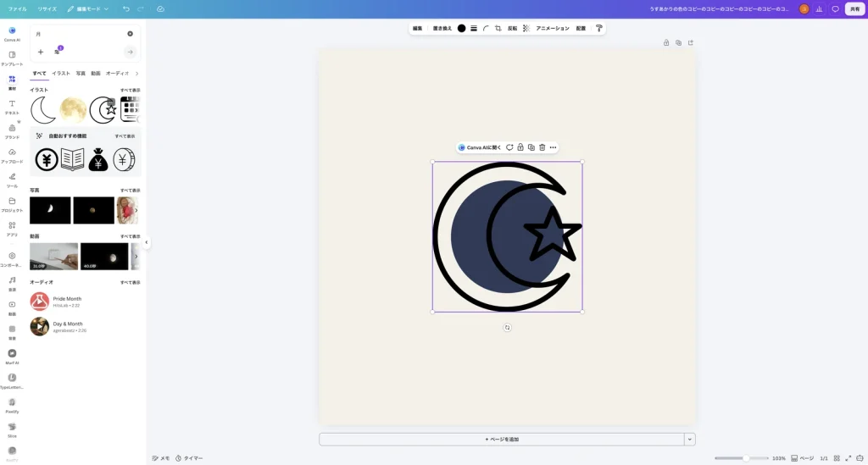
Task: Open more options (three dots) on floating toolbar
Action: pyautogui.click(x=553, y=147)
